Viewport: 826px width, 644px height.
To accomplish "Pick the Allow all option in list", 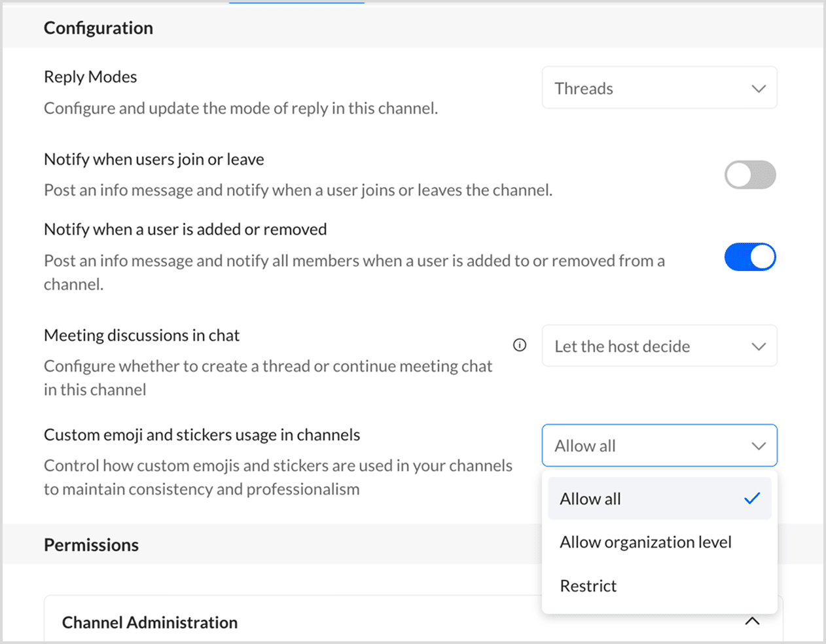I will [x=590, y=499].
